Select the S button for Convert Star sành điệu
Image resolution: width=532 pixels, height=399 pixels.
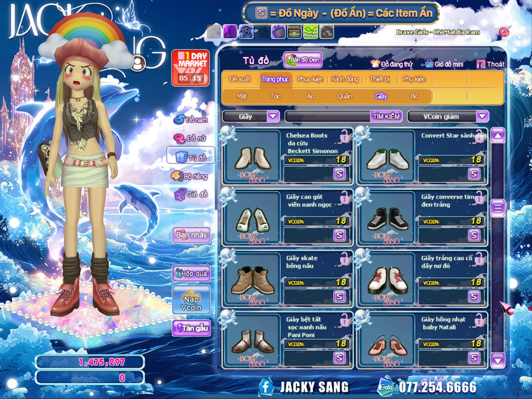tap(474, 174)
